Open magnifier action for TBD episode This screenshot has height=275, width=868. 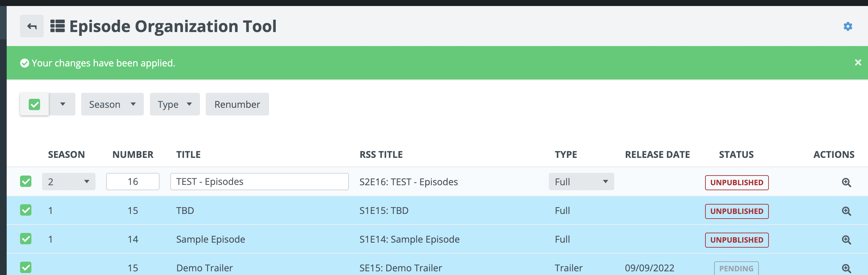(846, 211)
